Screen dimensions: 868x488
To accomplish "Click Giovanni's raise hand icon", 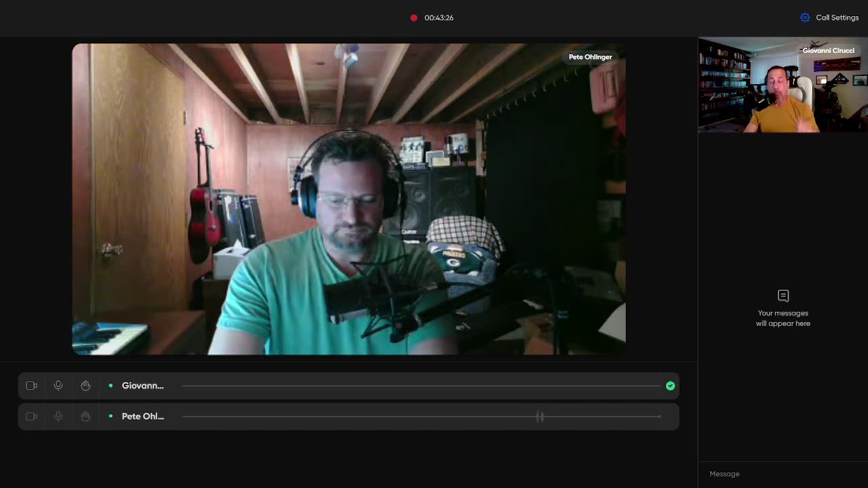I will coord(85,386).
